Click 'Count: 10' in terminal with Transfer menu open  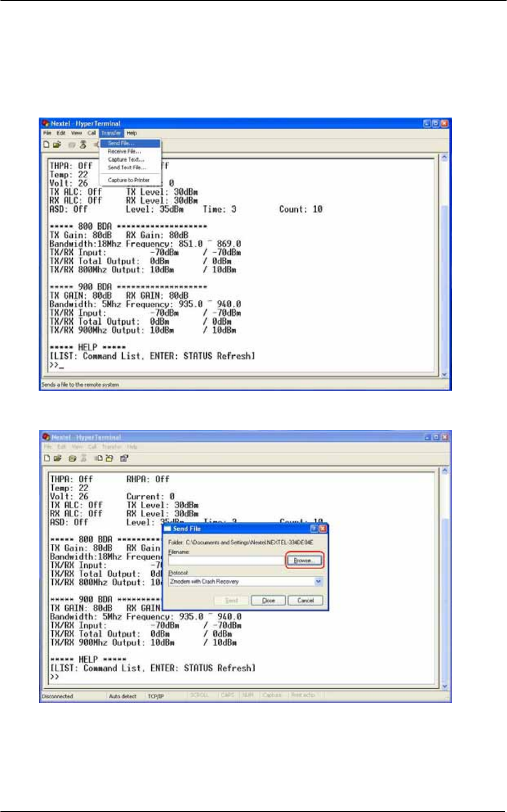(301, 210)
